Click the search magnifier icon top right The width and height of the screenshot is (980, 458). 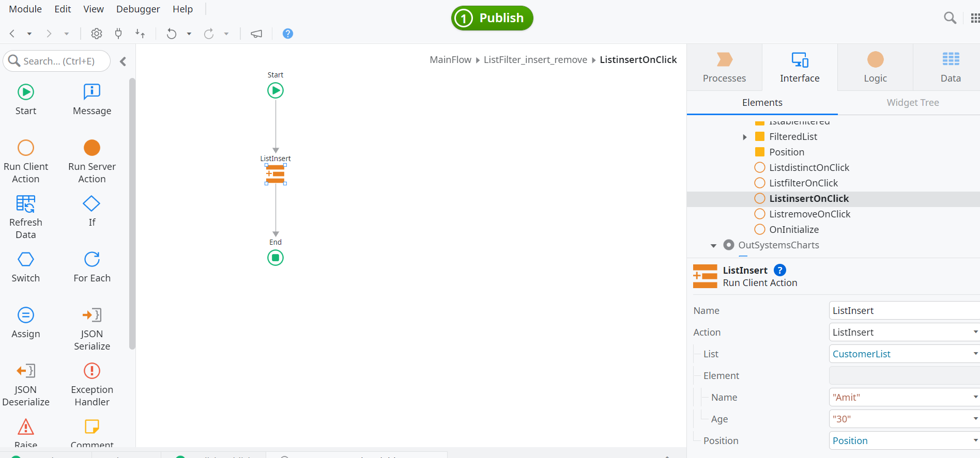click(x=951, y=17)
